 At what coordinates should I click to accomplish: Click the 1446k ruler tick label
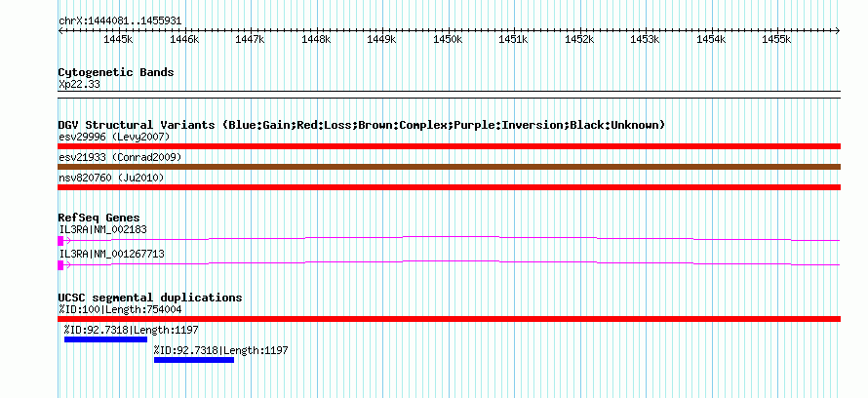[x=184, y=40]
